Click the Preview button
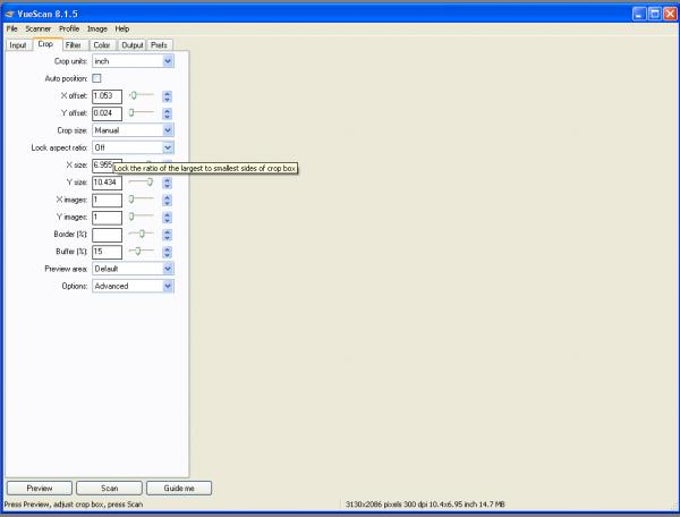 coord(39,488)
